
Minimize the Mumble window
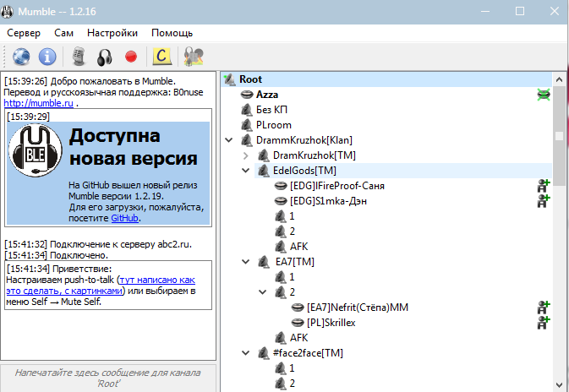tap(485, 11)
